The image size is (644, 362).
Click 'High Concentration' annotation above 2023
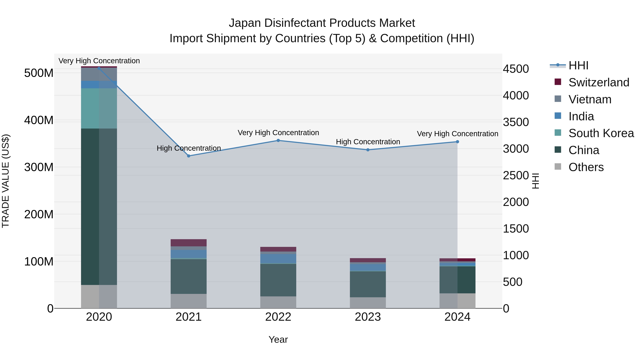(x=368, y=142)
